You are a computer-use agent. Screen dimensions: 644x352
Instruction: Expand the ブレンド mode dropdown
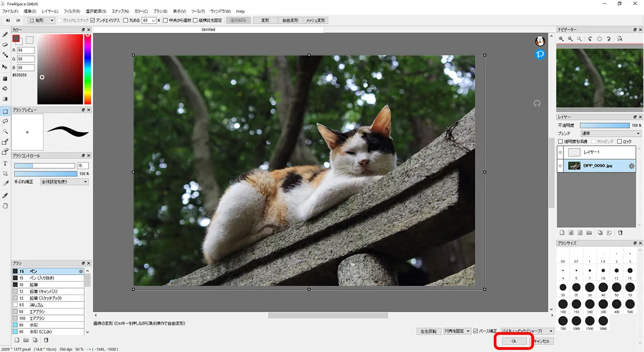pyautogui.click(x=611, y=133)
